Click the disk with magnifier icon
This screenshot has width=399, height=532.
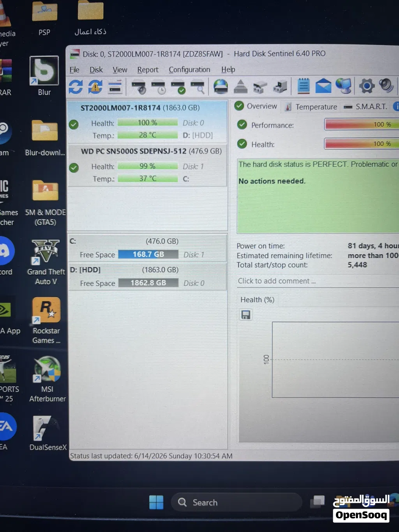(x=198, y=87)
